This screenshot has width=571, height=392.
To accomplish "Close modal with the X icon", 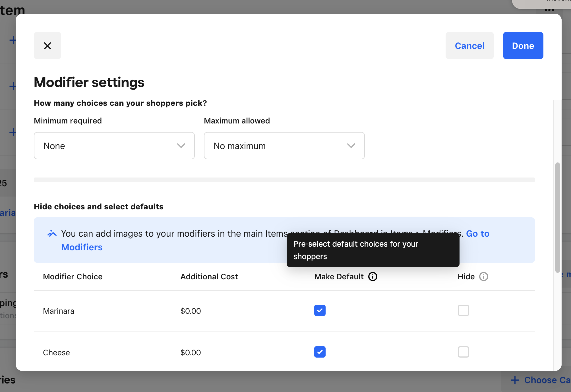I will 47,46.
